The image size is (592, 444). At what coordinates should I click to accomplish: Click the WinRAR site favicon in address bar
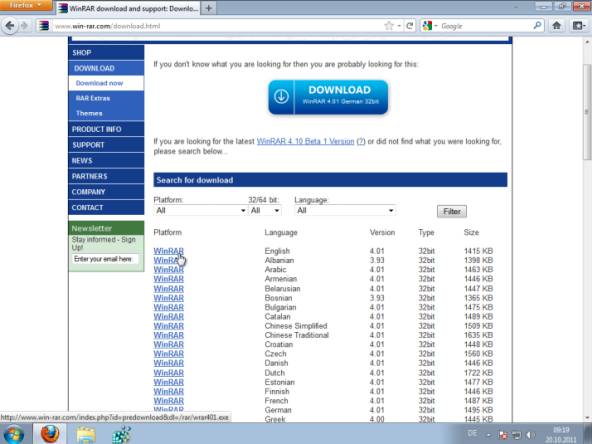coord(44,26)
